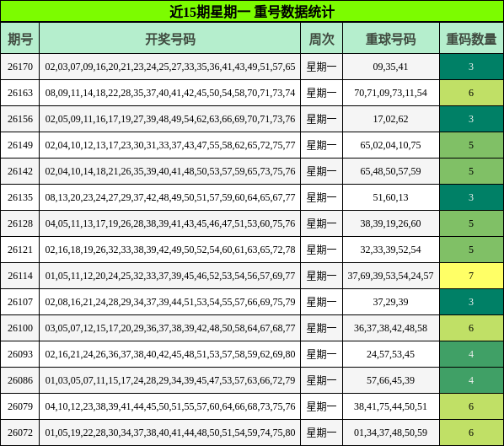Viewport: 504px width, 446px height.
Task: Select period number 26163
Action: [x=20, y=93]
